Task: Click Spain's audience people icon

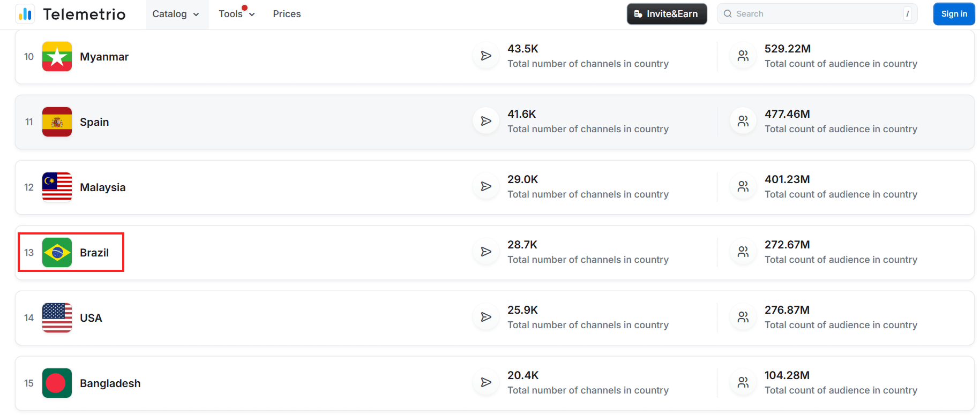Action: (x=743, y=122)
